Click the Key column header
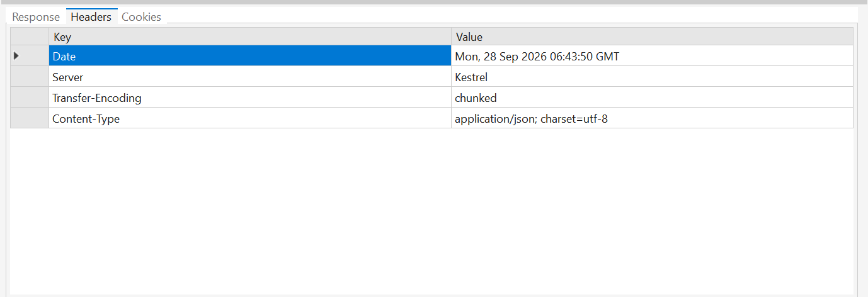 pos(250,37)
